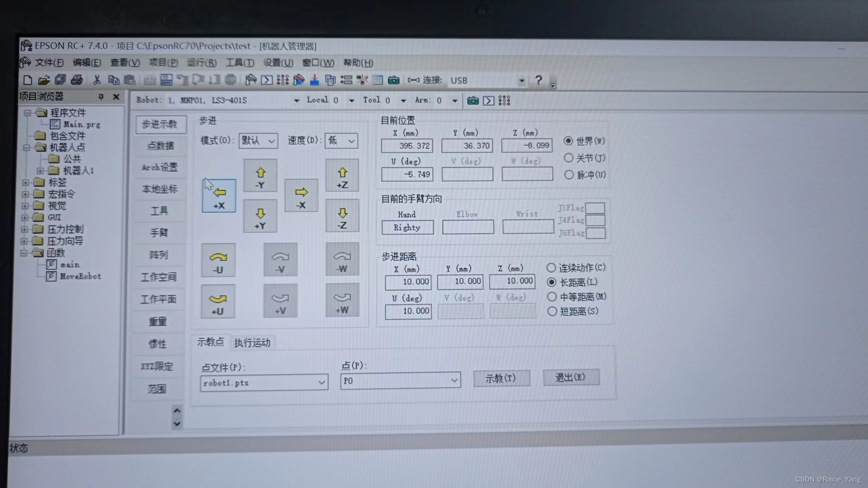Jog the robot with the +Y arrow
The width and height of the screenshot is (868, 488).
click(x=260, y=216)
